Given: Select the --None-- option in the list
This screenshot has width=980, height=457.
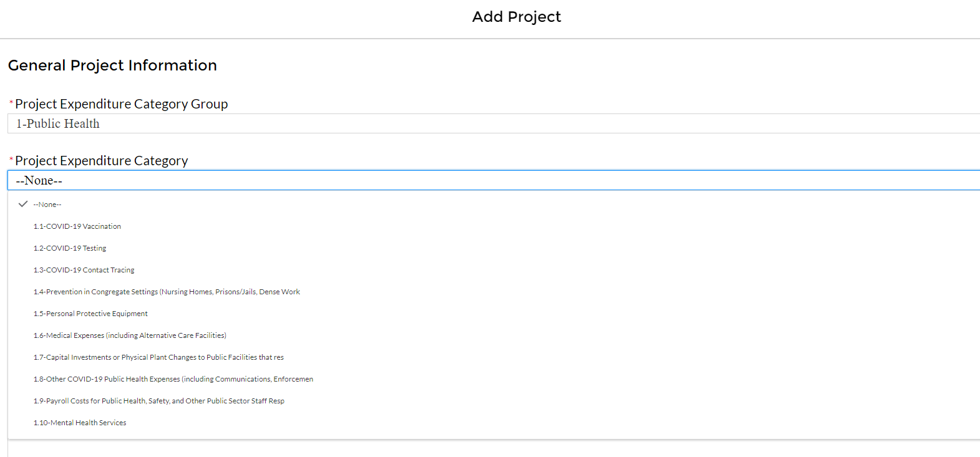Looking at the screenshot, I should [47, 204].
